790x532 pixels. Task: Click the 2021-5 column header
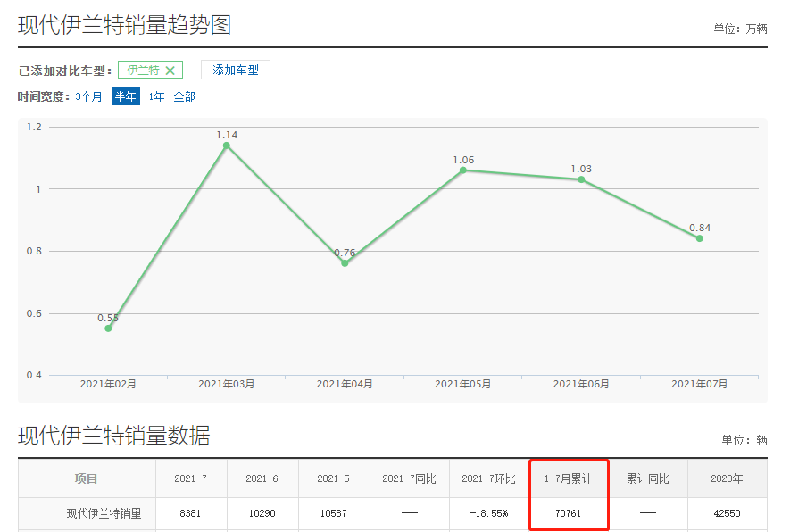(x=334, y=478)
